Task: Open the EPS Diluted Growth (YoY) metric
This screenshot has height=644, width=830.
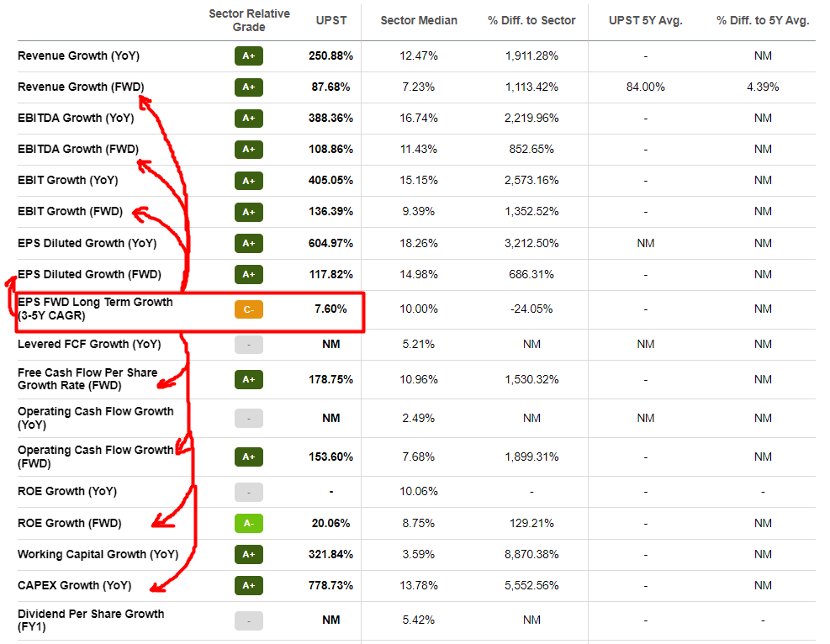Action: click(x=87, y=244)
